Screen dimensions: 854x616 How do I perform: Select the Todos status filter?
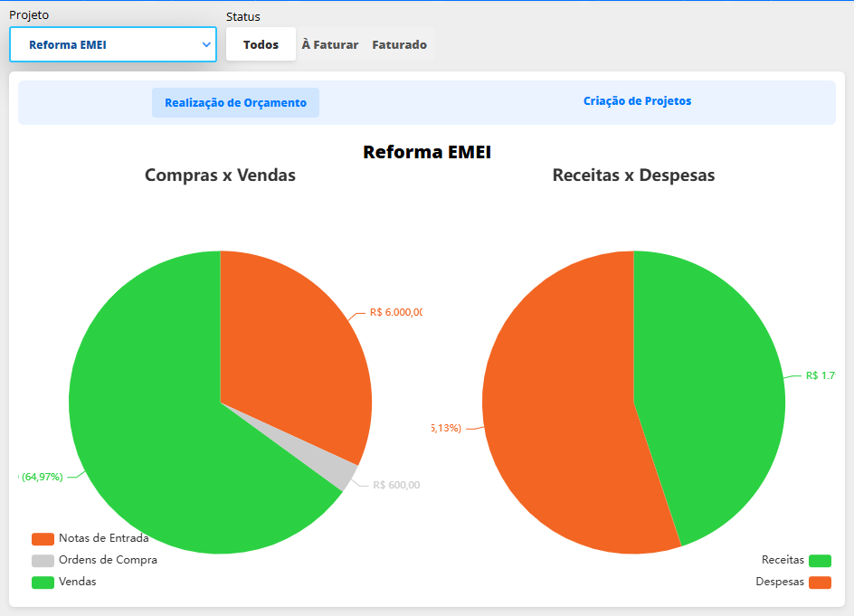[x=261, y=44]
